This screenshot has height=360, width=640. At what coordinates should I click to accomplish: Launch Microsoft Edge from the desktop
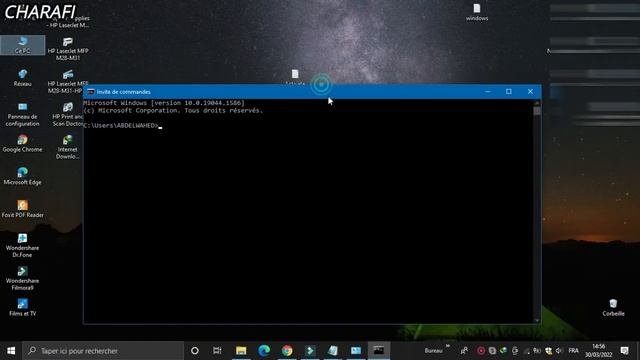pos(22,176)
